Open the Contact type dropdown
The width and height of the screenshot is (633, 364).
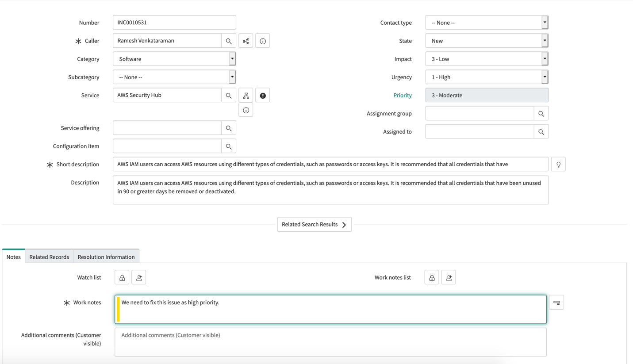(x=545, y=22)
